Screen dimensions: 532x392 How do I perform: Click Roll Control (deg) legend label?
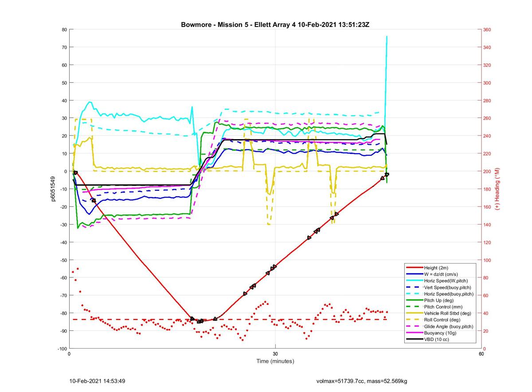point(442,319)
